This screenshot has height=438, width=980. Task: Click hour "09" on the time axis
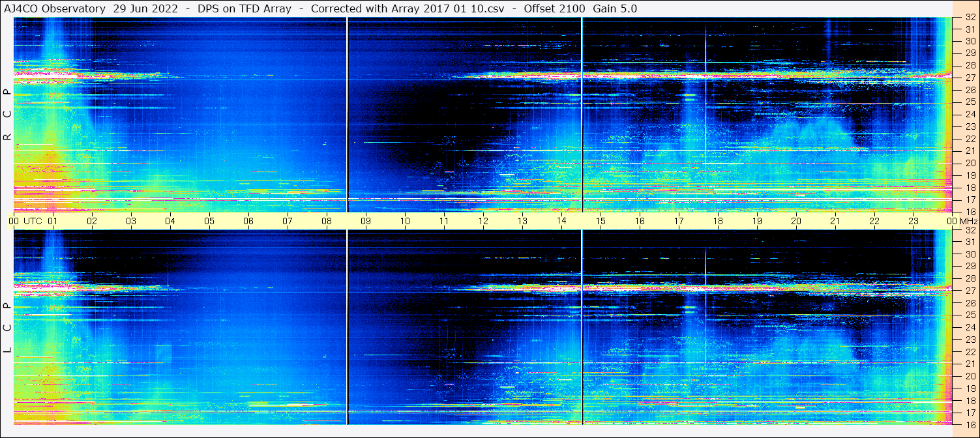coord(366,221)
